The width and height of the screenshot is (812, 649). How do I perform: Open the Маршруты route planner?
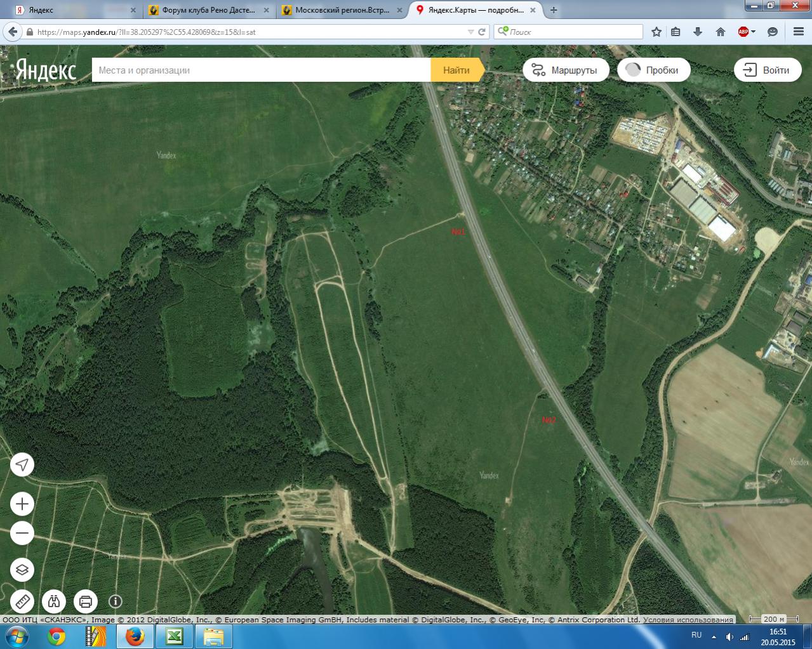(566, 70)
